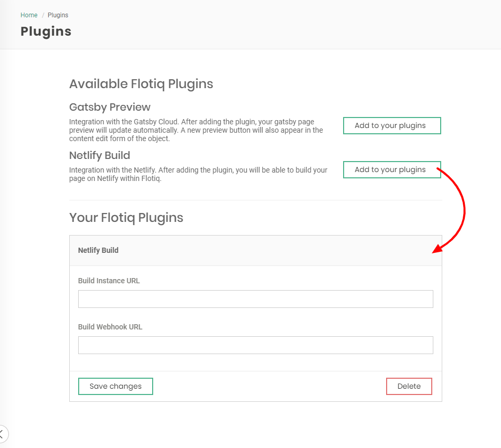Screen dimensions: 501x448
Task: Click the Gatsby Preview description text
Action: point(196,130)
